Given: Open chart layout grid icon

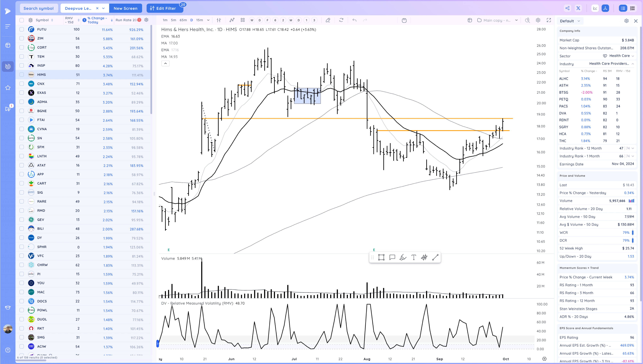Looking at the screenshot, I should click(243, 20).
